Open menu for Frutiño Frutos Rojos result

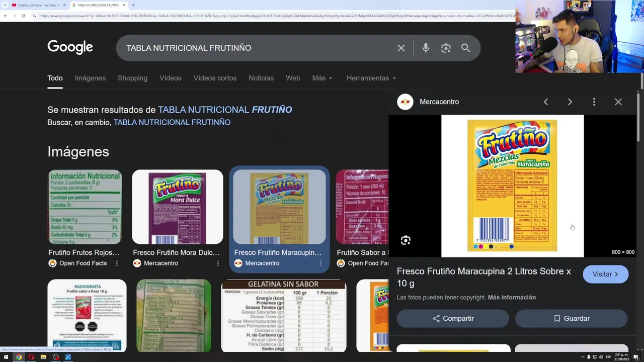(117, 263)
